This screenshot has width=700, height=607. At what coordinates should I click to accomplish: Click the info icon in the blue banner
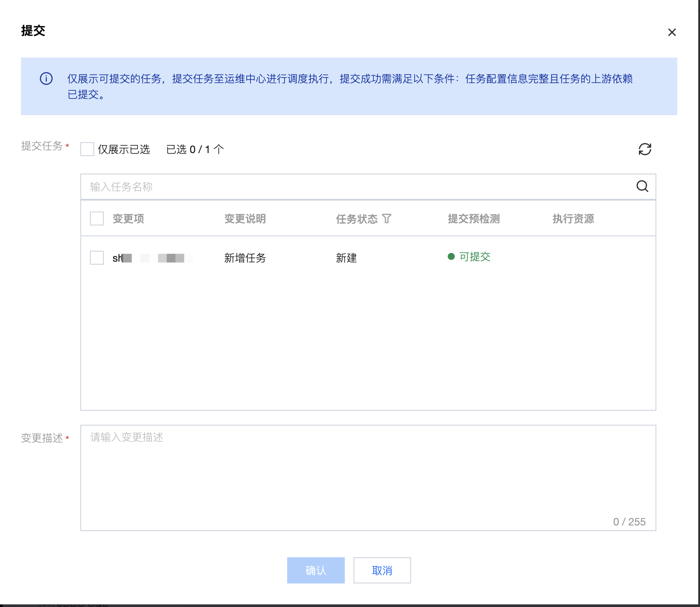(46, 78)
